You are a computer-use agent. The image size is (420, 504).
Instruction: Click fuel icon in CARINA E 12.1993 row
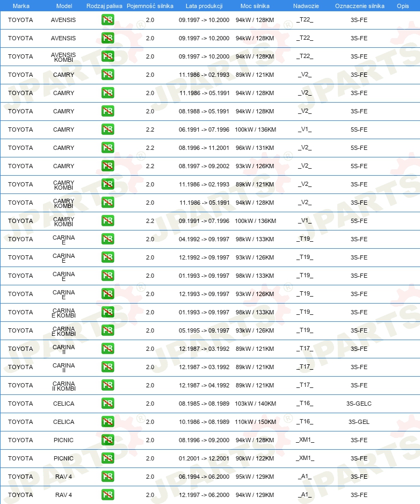107,294
